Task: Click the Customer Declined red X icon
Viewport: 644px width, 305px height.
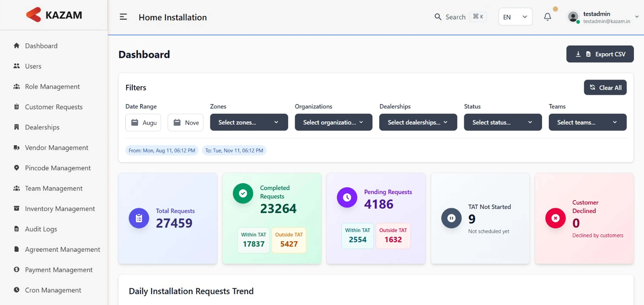Action: [x=555, y=218]
